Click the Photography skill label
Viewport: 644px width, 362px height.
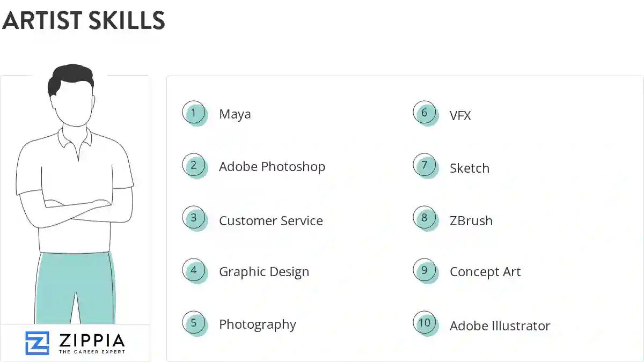tap(258, 324)
